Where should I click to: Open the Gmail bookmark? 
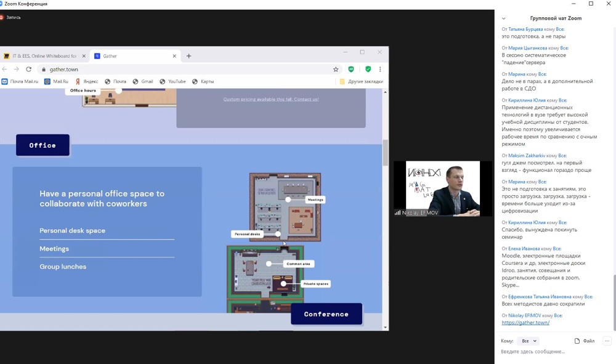(x=143, y=81)
